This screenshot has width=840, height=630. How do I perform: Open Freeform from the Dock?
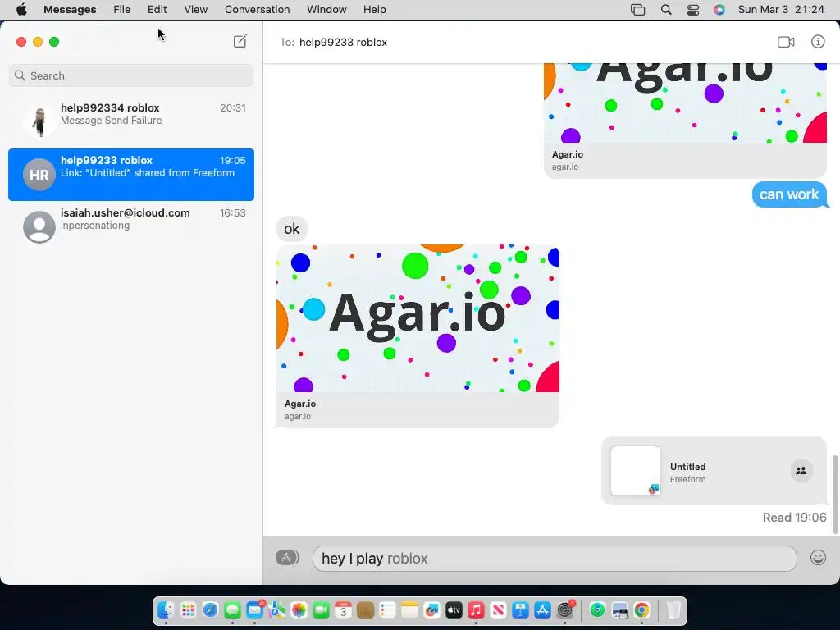point(431,610)
